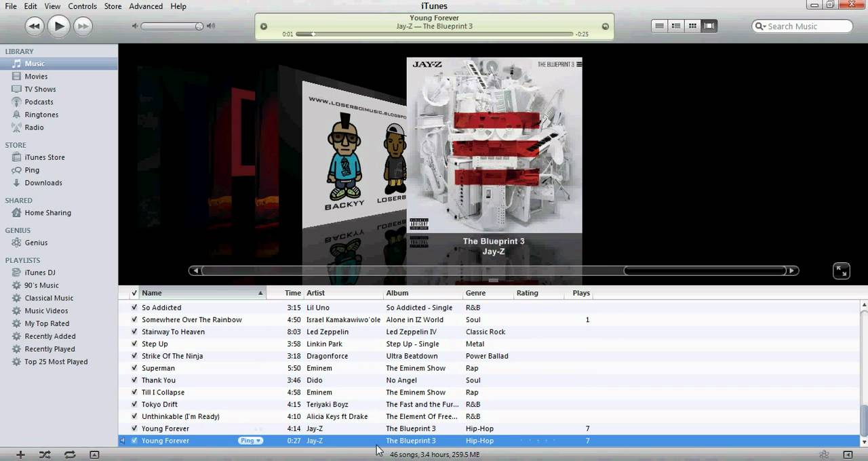Switch to song list view
The height and width of the screenshot is (461, 868).
(x=659, y=26)
